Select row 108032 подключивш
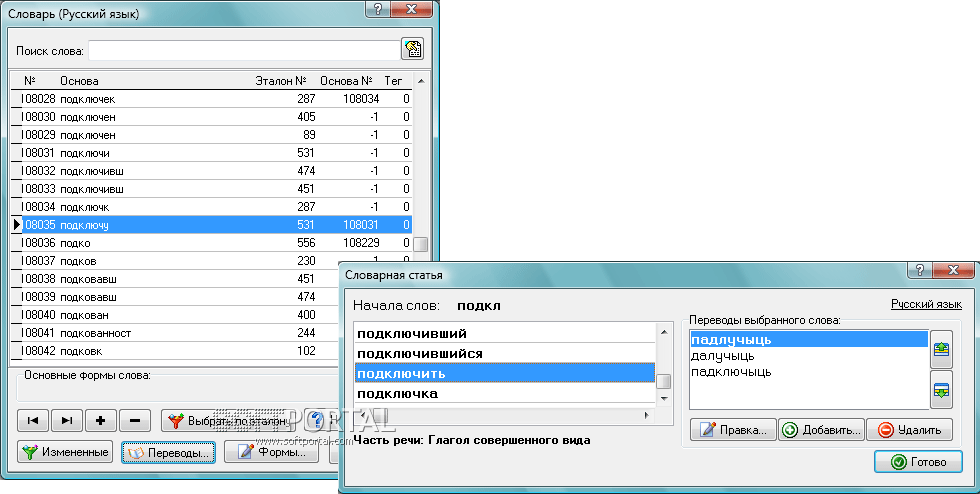Screen dimensions: 980x494 (x=211, y=171)
